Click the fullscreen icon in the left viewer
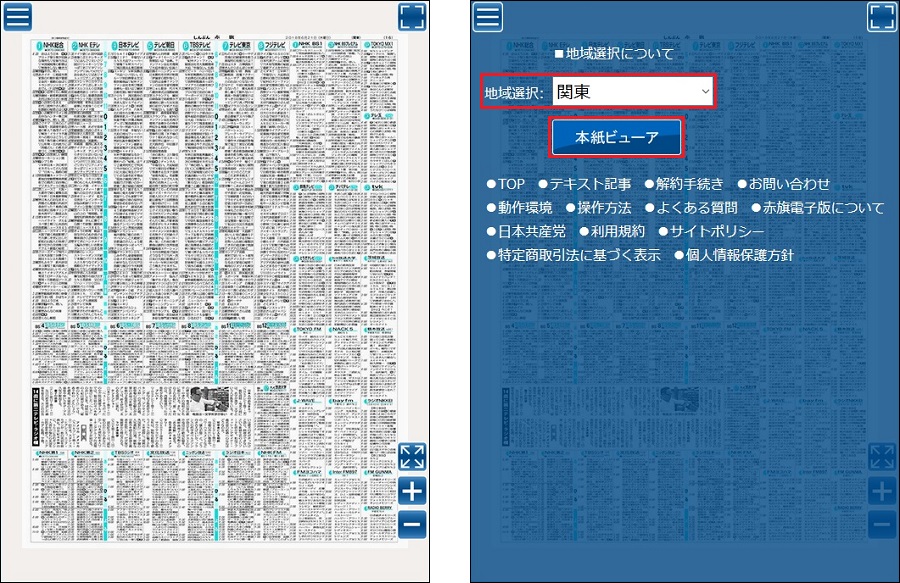Screen dimensions: 900x583 pyautogui.click(x=412, y=17)
